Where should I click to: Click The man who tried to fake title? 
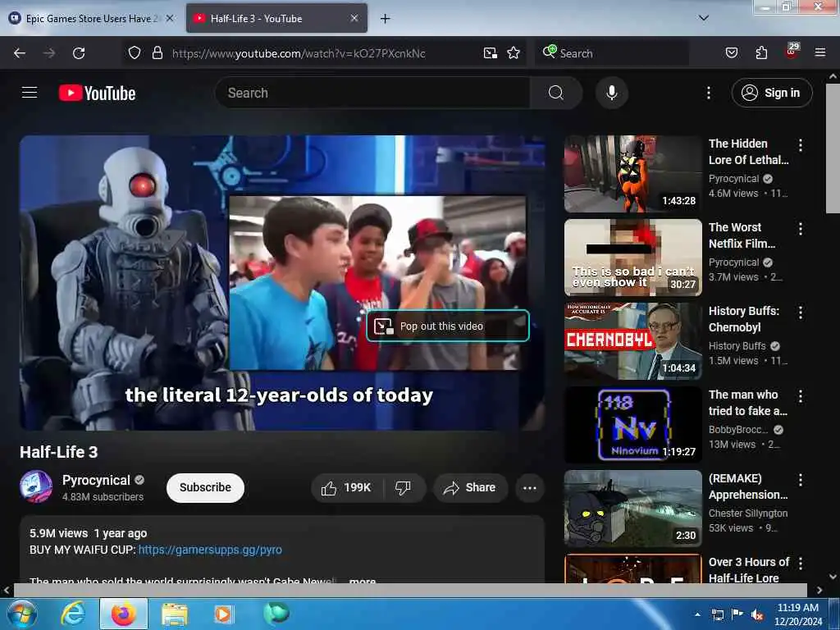click(748, 403)
